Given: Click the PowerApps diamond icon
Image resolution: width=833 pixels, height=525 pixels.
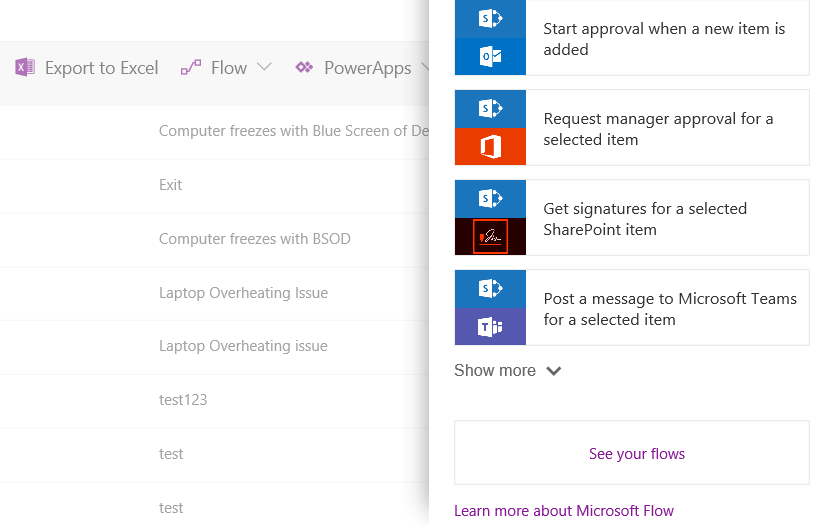Looking at the screenshot, I should click(x=304, y=68).
